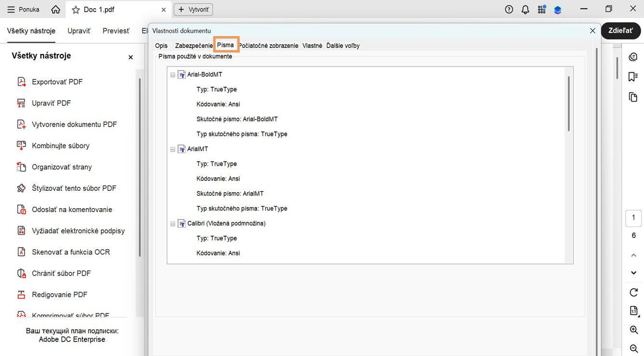Screen dimensions: 644x356
Task: Click the notifications bell icon
Action: tap(525, 10)
